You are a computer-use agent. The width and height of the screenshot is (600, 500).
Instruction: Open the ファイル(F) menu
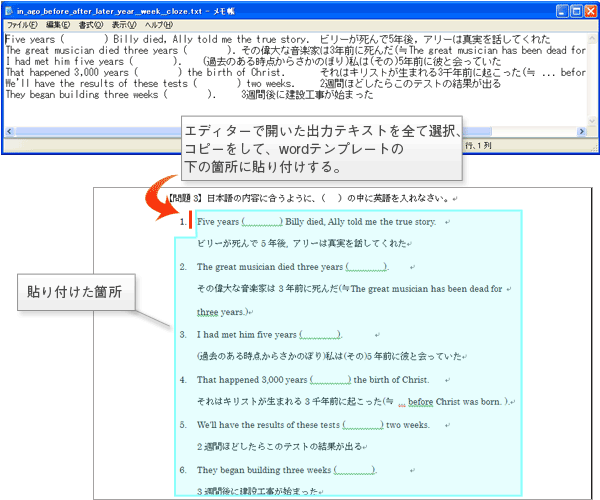[x=21, y=24]
